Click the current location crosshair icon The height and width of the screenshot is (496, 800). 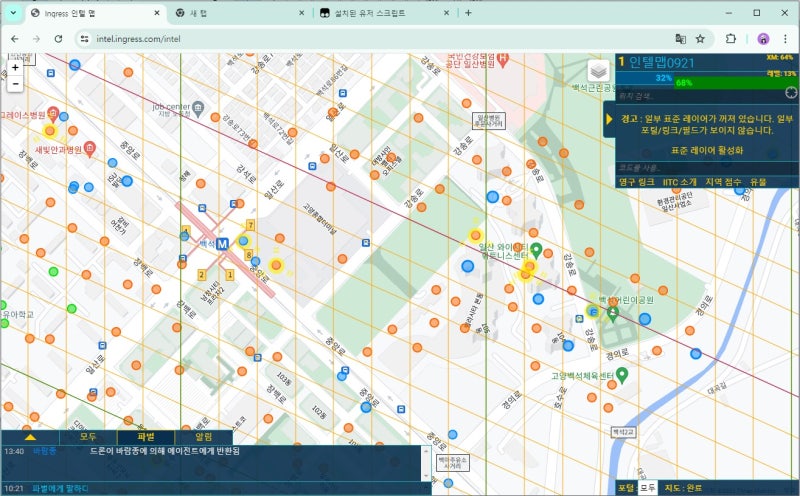791,92
